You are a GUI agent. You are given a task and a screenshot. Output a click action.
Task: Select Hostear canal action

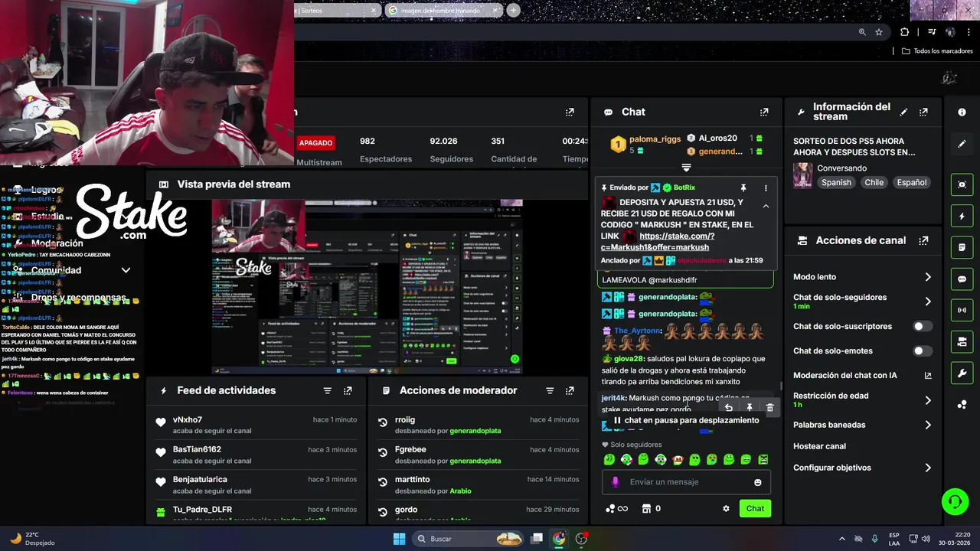pos(819,446)
